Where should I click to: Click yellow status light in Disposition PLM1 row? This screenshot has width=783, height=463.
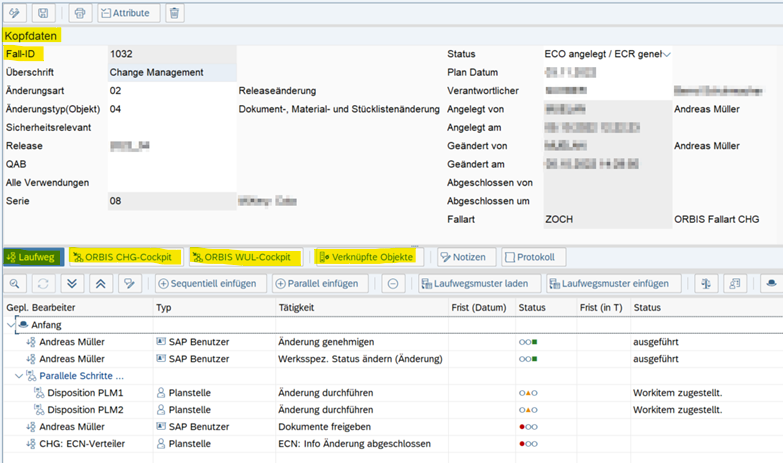pyautogui.click(x=528, y=393)
